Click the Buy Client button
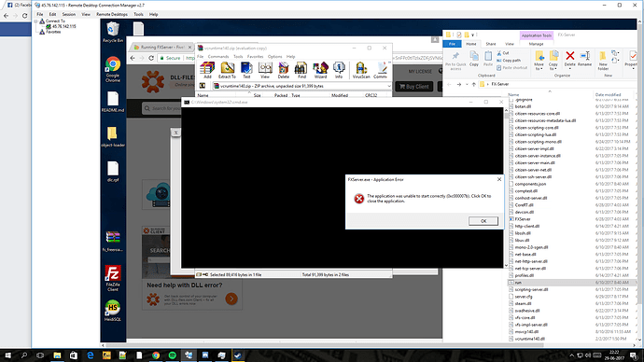The image size is (644, 362). (414, 87)
